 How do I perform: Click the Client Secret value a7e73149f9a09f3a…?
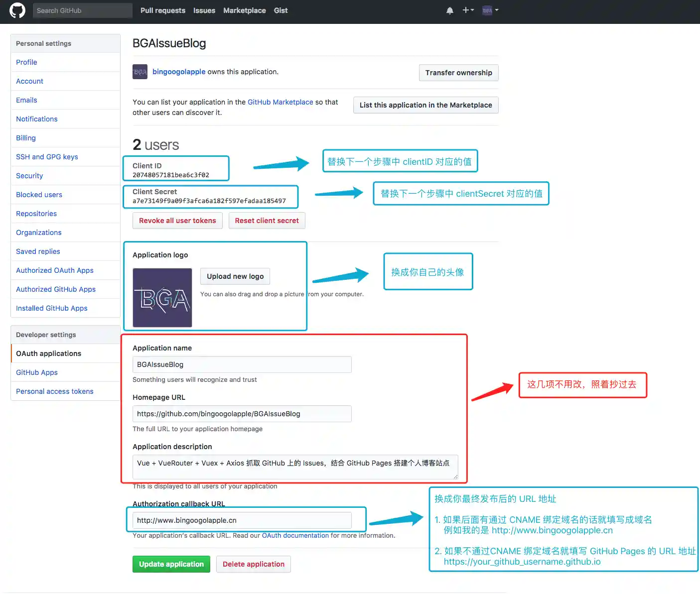(209, 201)
